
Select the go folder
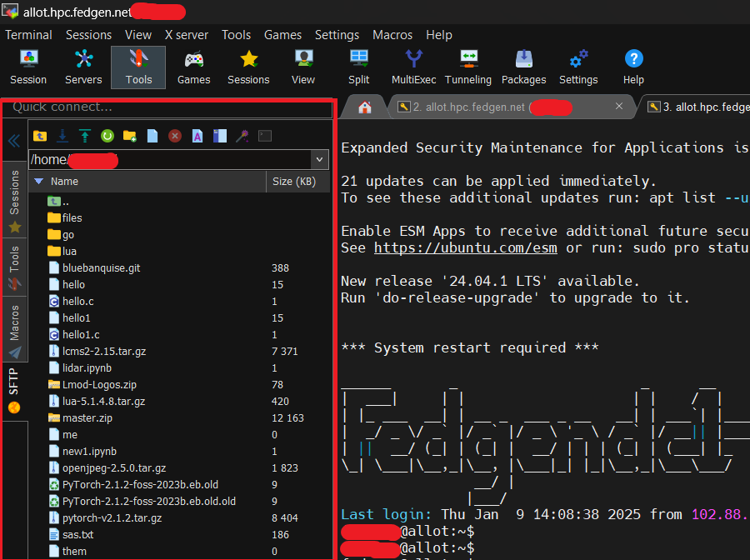[61, 235]
